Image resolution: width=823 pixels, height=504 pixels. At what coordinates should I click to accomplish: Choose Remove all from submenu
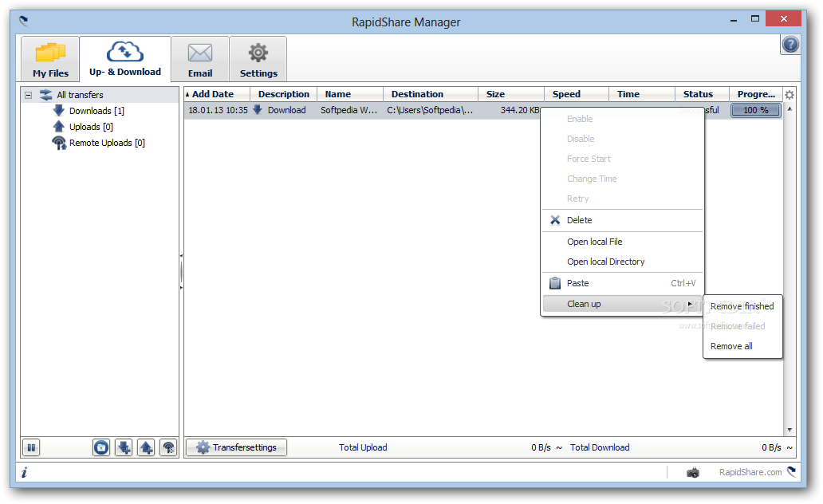742,346
